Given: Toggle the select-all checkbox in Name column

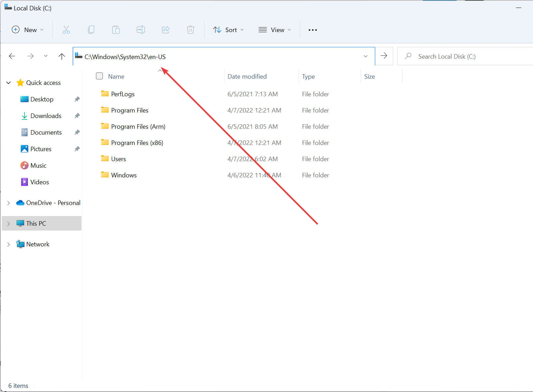Looking at the screenshot, I should point(99,76).
